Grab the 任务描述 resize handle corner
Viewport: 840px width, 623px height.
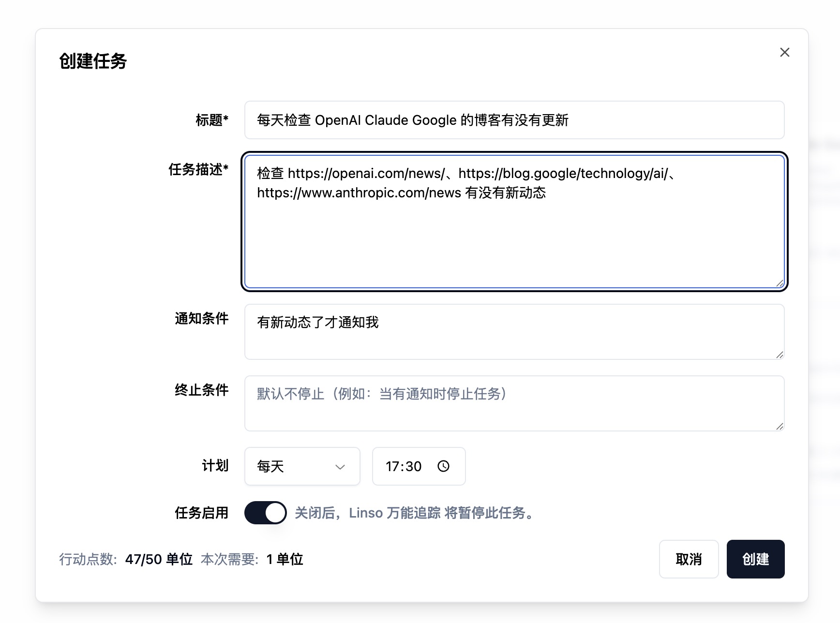780,283
